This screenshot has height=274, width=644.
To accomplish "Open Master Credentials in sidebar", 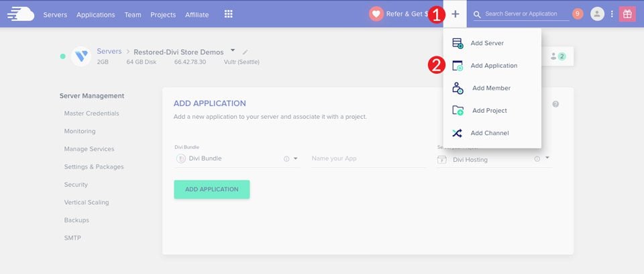I will (92, 113).
